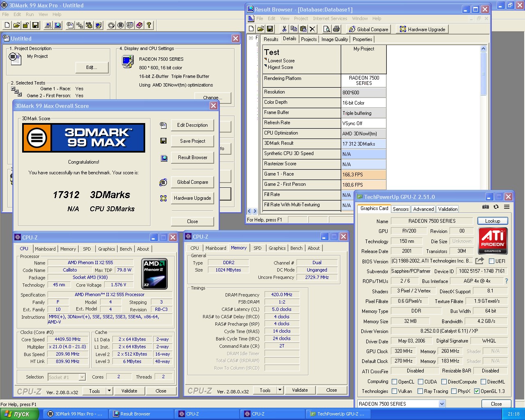525x420 pixels.
Task: Click Save Project button in score dialog
Action: [192, 141]
